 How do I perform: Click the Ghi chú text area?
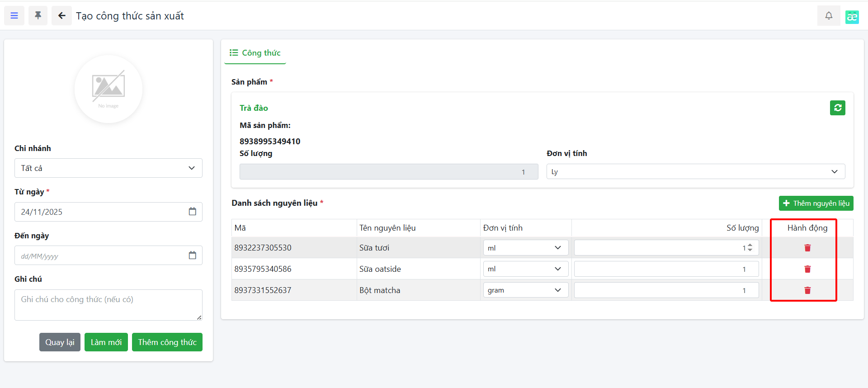(x=108, y=305)
